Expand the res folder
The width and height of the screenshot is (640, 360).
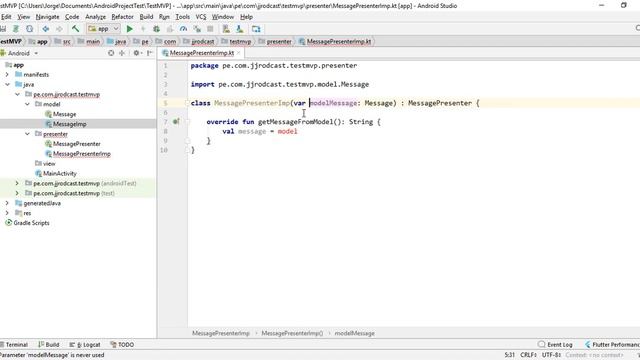7,213
